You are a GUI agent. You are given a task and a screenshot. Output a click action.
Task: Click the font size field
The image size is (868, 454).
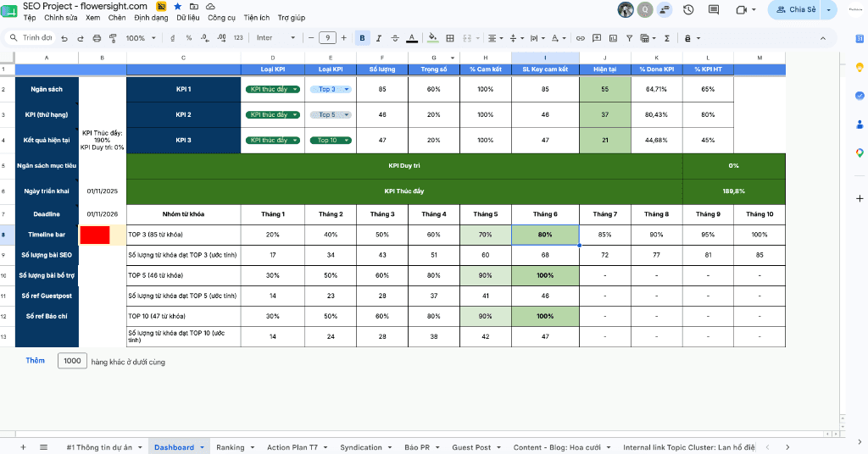pyautogui.click(x=327, y=37)
